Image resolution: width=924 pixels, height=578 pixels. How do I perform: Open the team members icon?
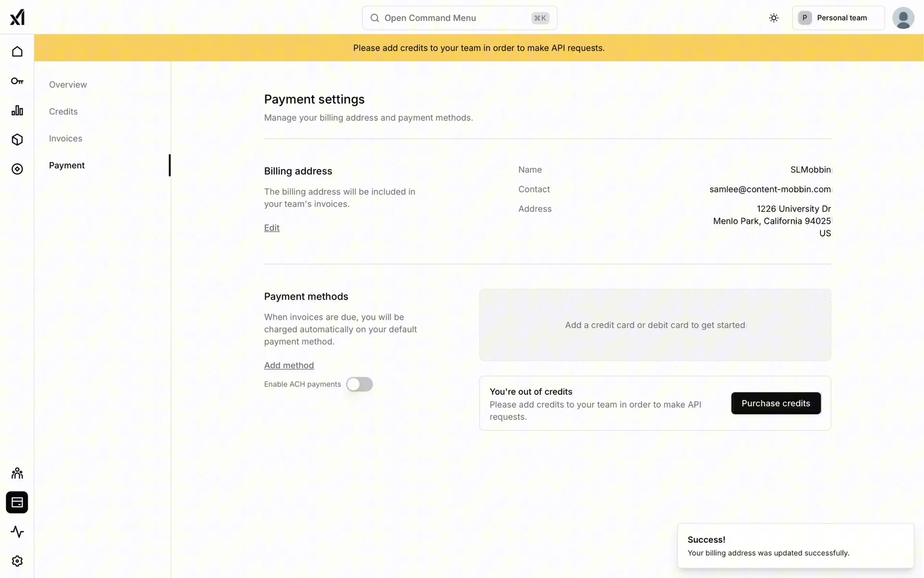pyautogui.click(x=17, y=473)
